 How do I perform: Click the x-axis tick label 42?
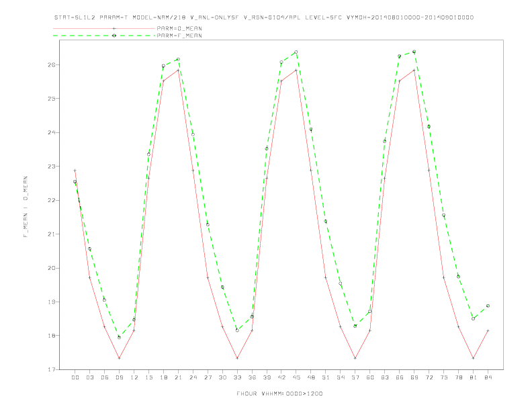coord(281,377)
